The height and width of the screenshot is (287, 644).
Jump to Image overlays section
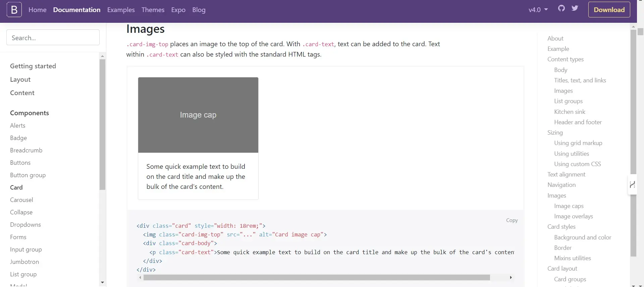tap(573, 216)
